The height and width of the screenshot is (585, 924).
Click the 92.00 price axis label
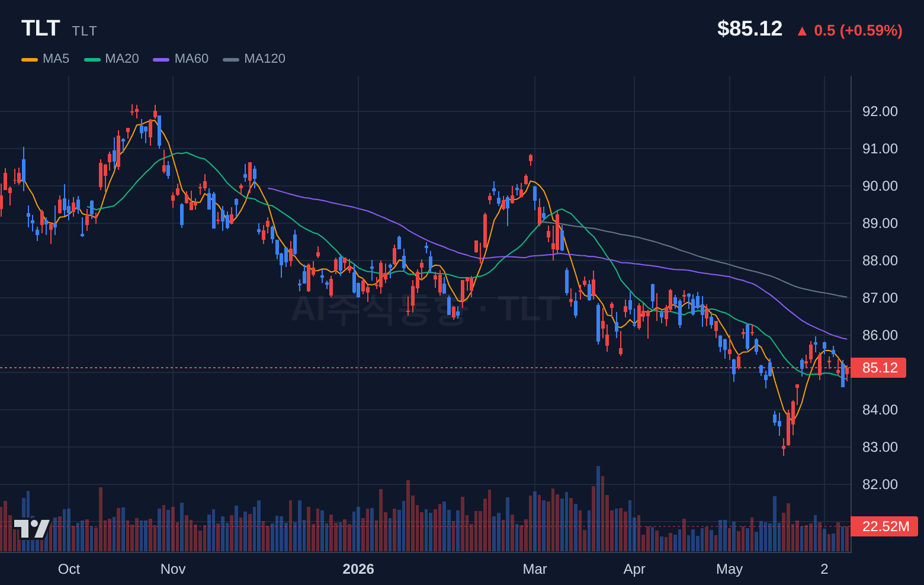[x=880, y=111]
